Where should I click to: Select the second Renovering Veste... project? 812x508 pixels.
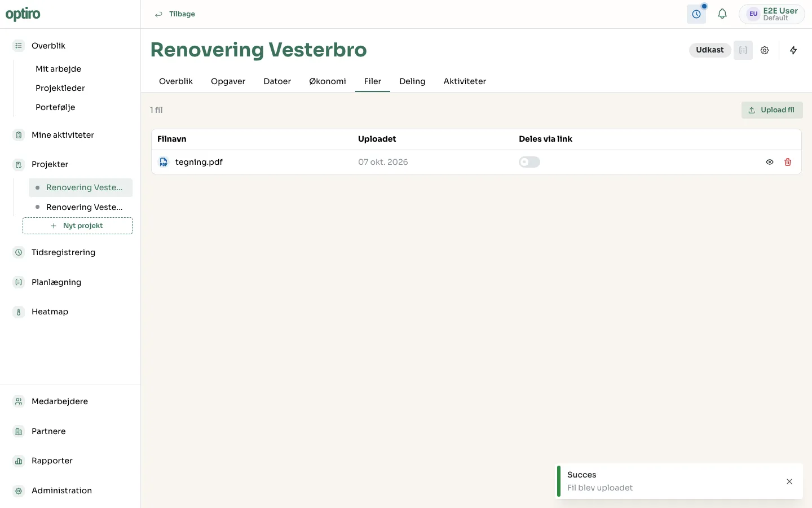(81, 207)
